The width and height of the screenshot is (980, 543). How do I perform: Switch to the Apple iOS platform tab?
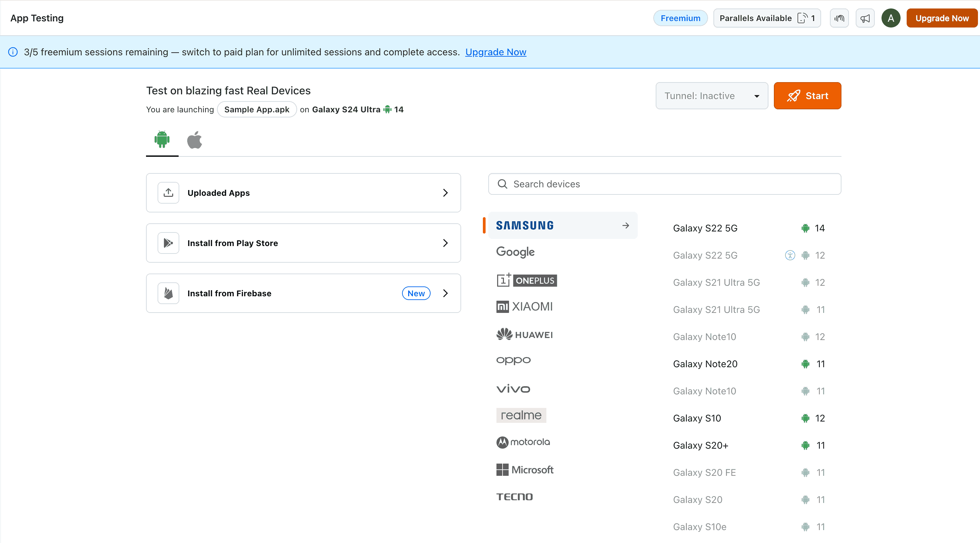194,139
